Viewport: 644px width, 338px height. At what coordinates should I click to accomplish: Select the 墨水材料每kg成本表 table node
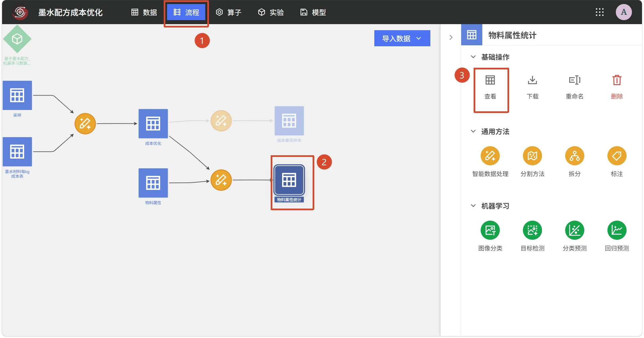tap(17, 152)
